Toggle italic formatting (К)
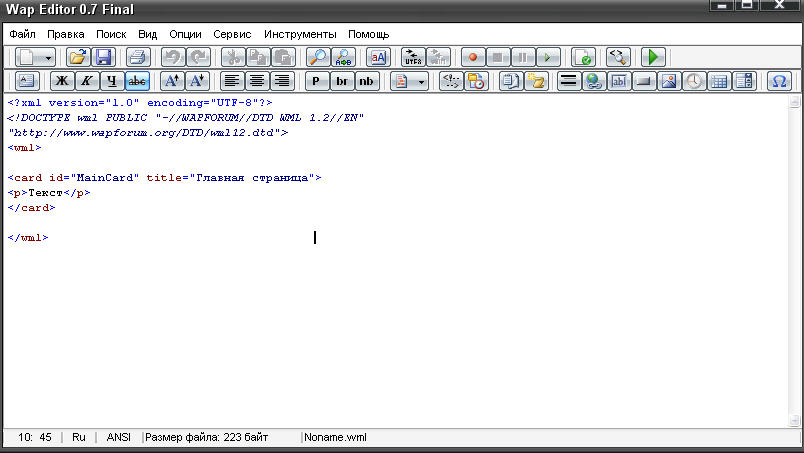The image size is (804, 453). pyautogui.click(x=87, y=81)
